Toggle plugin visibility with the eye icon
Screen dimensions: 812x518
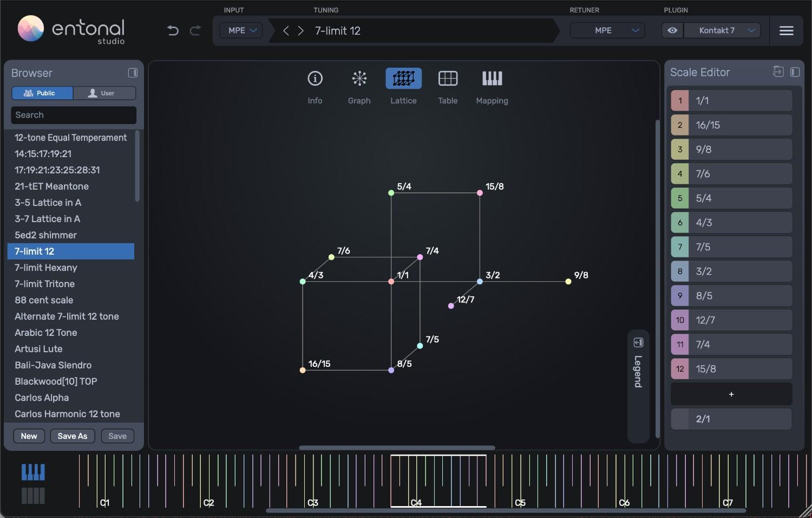(x=672, y=30)
